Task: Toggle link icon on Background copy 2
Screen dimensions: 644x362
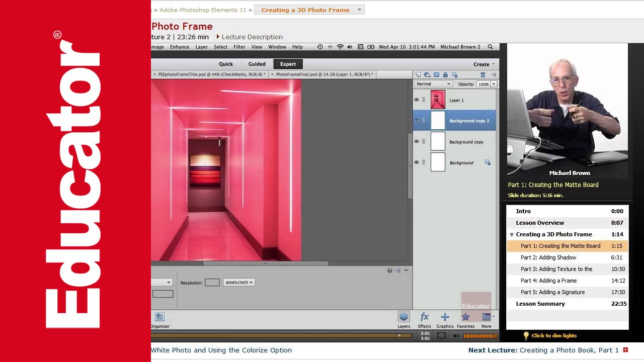Action: point(424,120)
